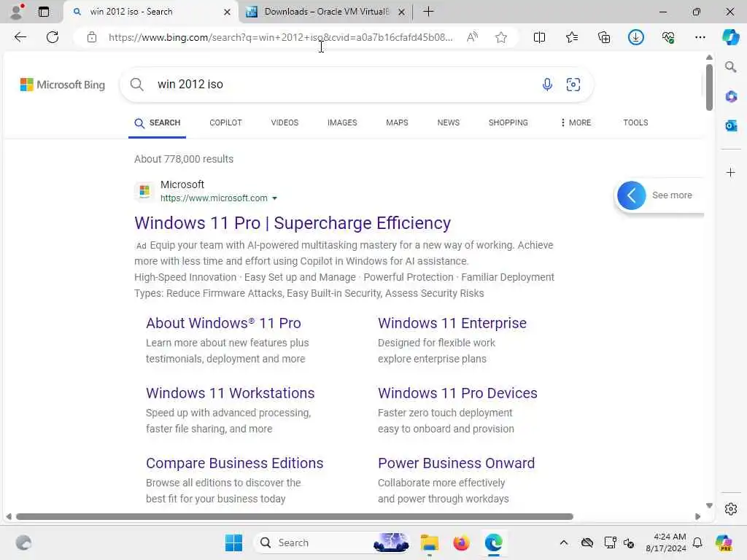This screenshot has width=747, height=560.
Task: View site information lock icon
Action: point(92,37)
